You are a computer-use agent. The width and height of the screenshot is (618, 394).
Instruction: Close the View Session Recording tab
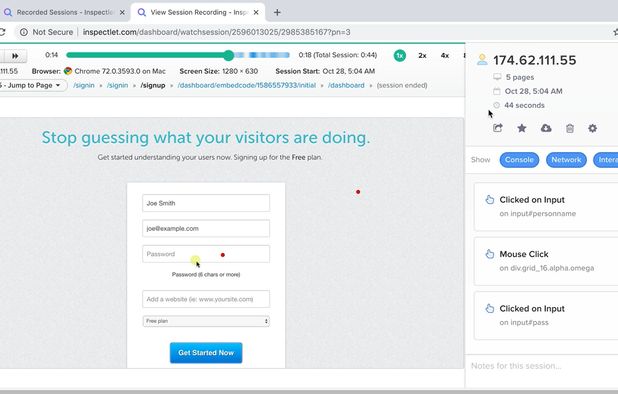[256, 12]
